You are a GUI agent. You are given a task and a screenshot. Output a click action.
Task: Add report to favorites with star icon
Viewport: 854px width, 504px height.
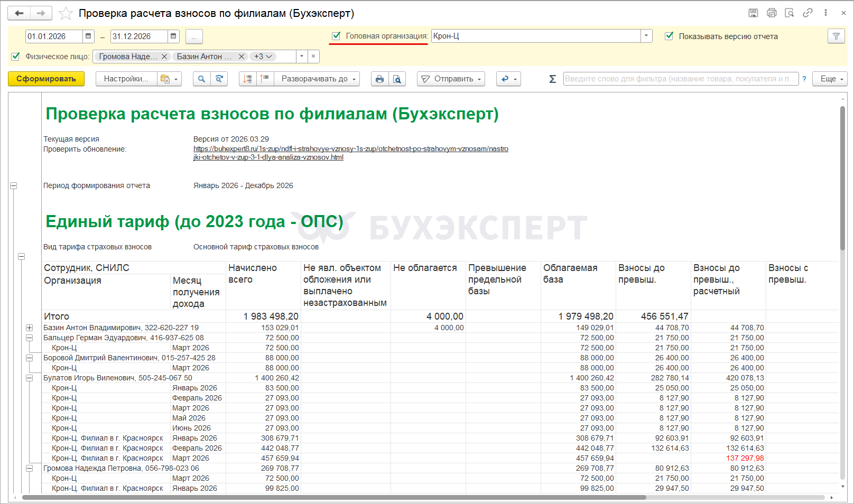66,13
